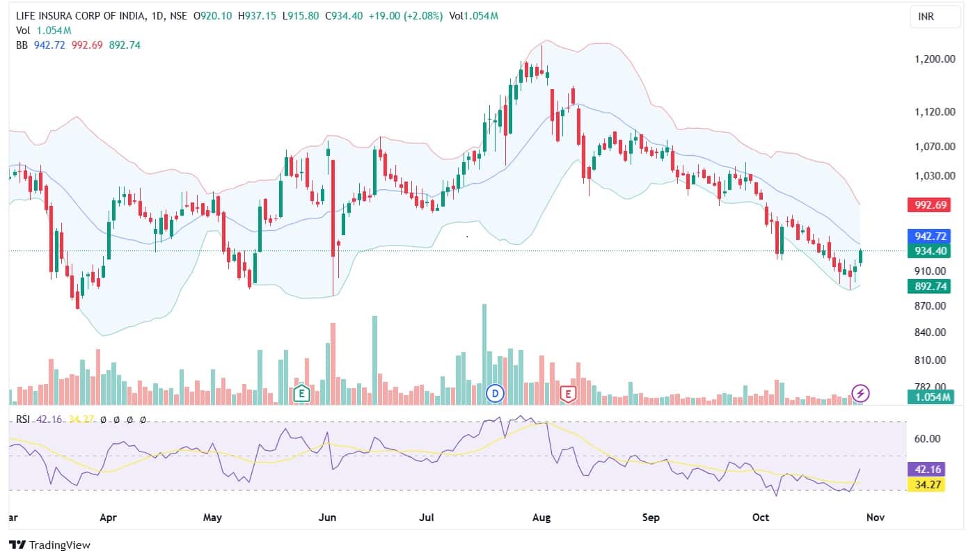The image size is (973, 560).
Task: Click the blue dividend D marker
Action: pos(495,394)
